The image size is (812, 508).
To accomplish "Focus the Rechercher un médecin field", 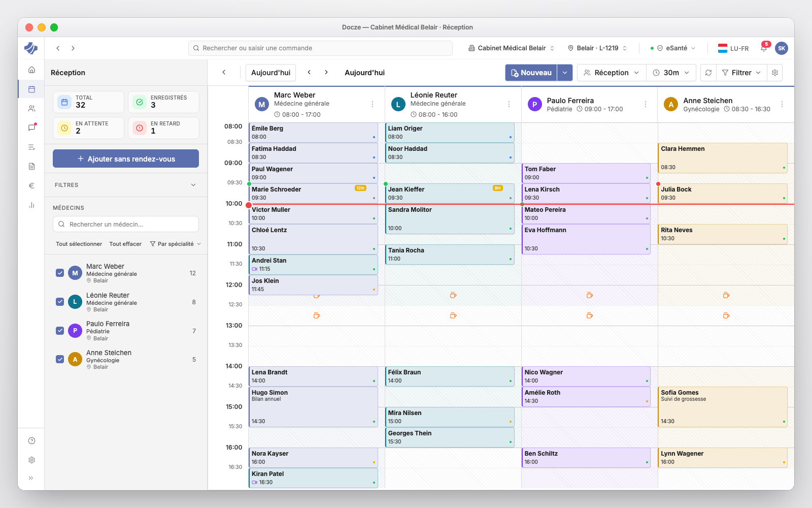I will pyautogui.click(x=126, y=224).
